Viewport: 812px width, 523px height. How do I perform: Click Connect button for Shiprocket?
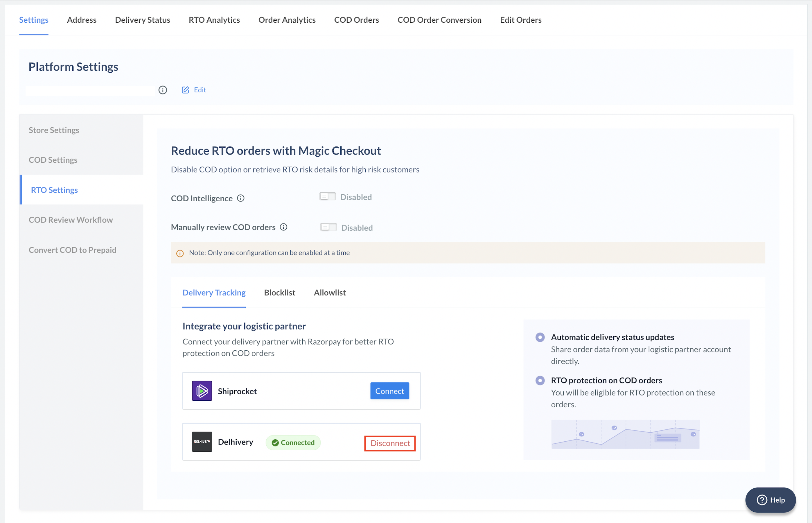(389, 390)
